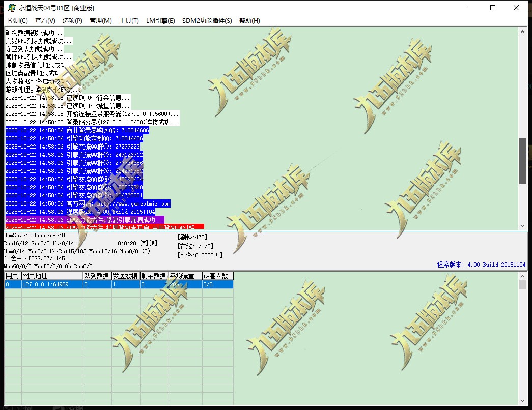Click the 牛魔王·BOSS,87/1145 status line
Screen dimensions: 532x410
tap(38, 258)
